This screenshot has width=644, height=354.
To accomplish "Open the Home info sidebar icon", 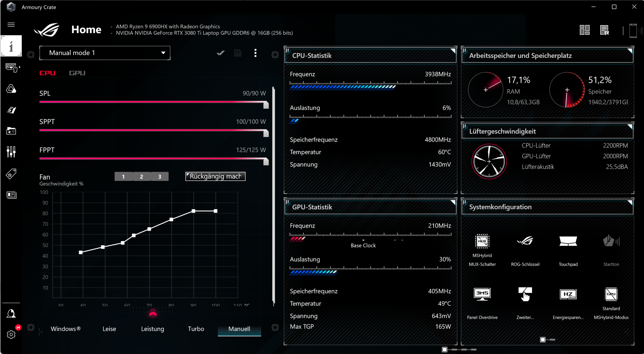I will [11, 46].
